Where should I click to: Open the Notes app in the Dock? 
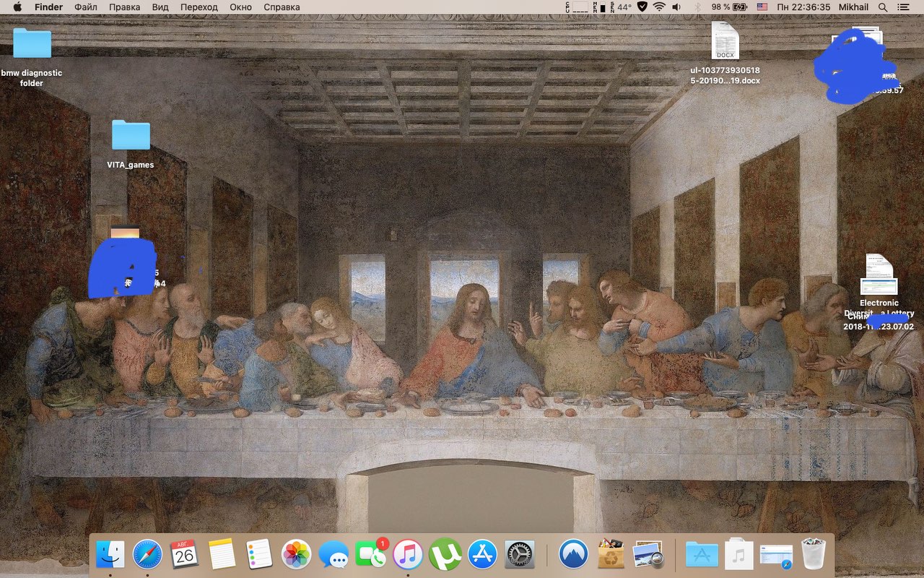tap(222, 554)
